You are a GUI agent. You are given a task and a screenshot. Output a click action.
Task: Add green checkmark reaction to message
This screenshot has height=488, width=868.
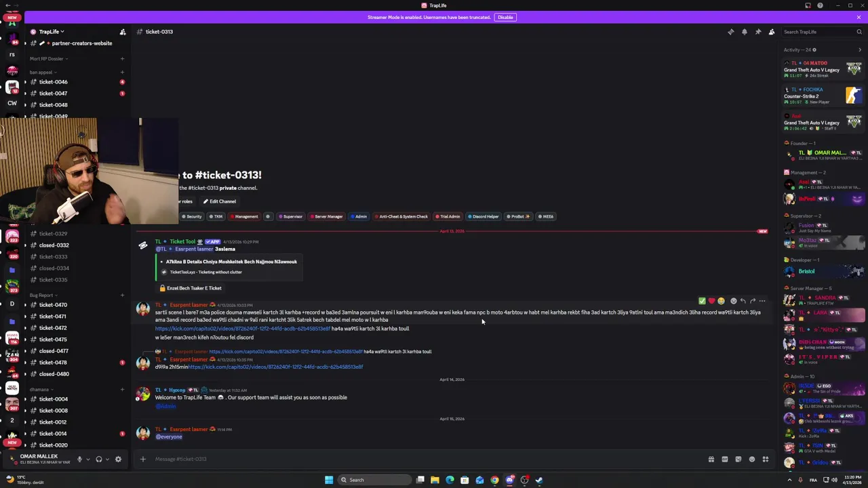[x=702, y=301]
